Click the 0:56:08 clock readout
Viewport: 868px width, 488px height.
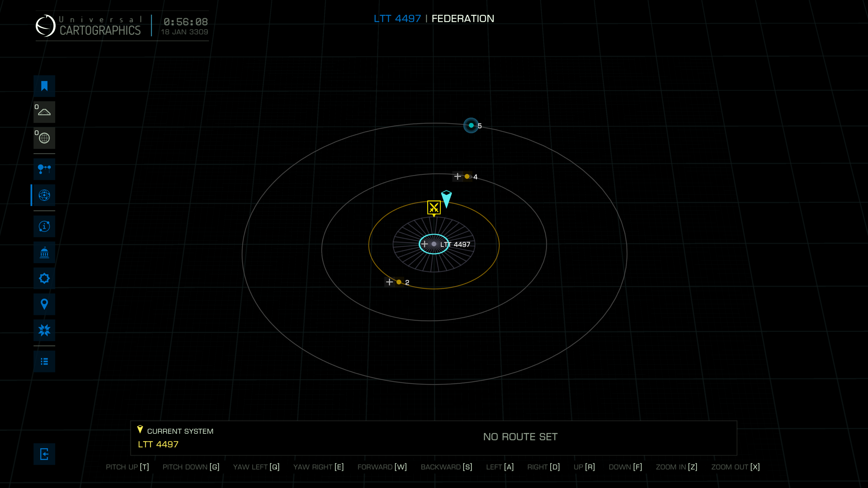click(x=186, y=22)
